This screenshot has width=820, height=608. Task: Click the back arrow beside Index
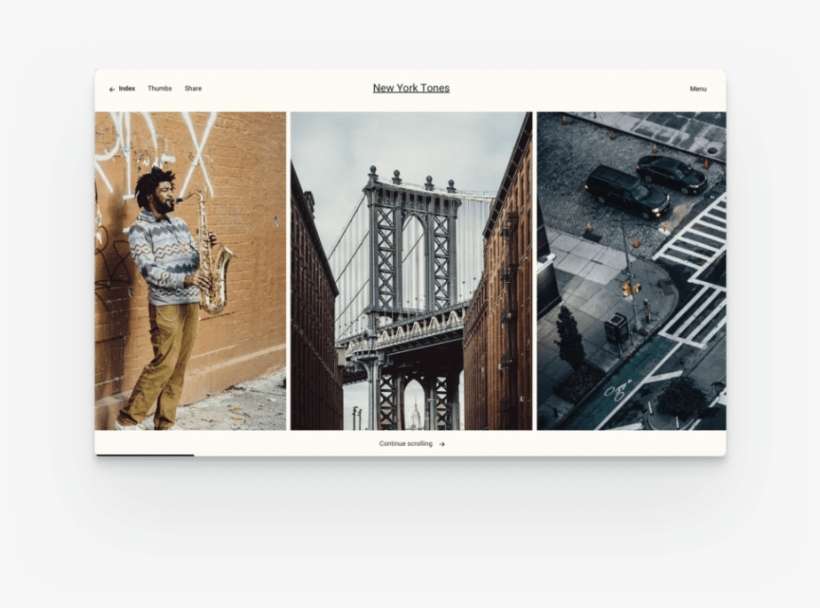112,89
